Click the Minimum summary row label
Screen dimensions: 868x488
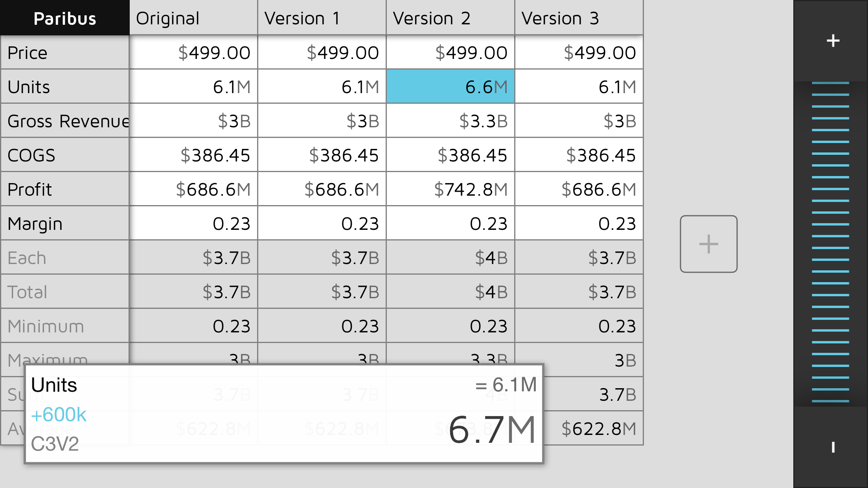pyautogui.click(x=65, y=326)
